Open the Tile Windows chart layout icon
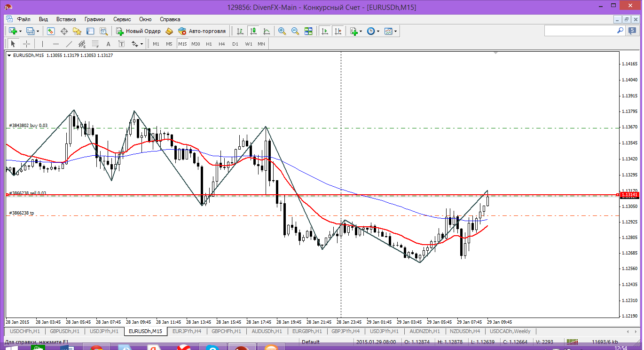 [x=308, y=31]
